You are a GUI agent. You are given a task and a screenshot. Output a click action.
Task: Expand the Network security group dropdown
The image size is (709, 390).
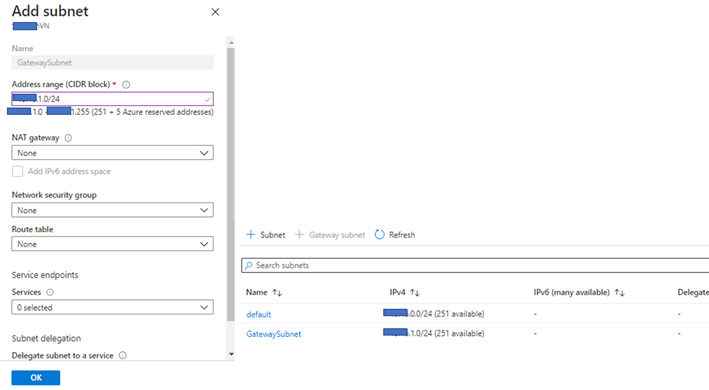click(x=113, y=210)
